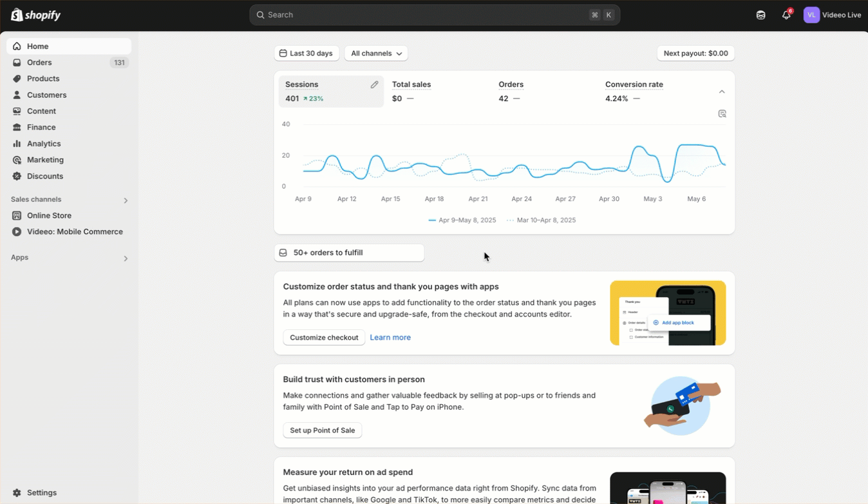Follow the Learn more link
The height and width of the screenshot is (504, 868).
(390, 338)
